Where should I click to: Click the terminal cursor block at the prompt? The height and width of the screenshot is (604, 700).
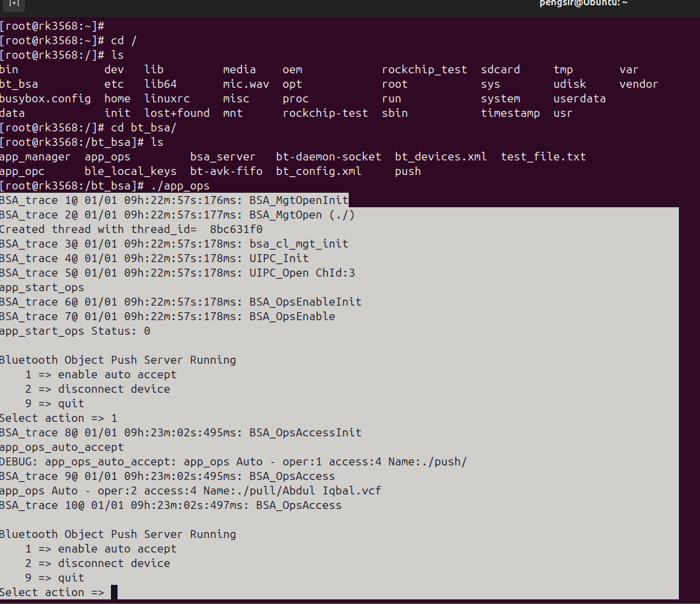114,592
